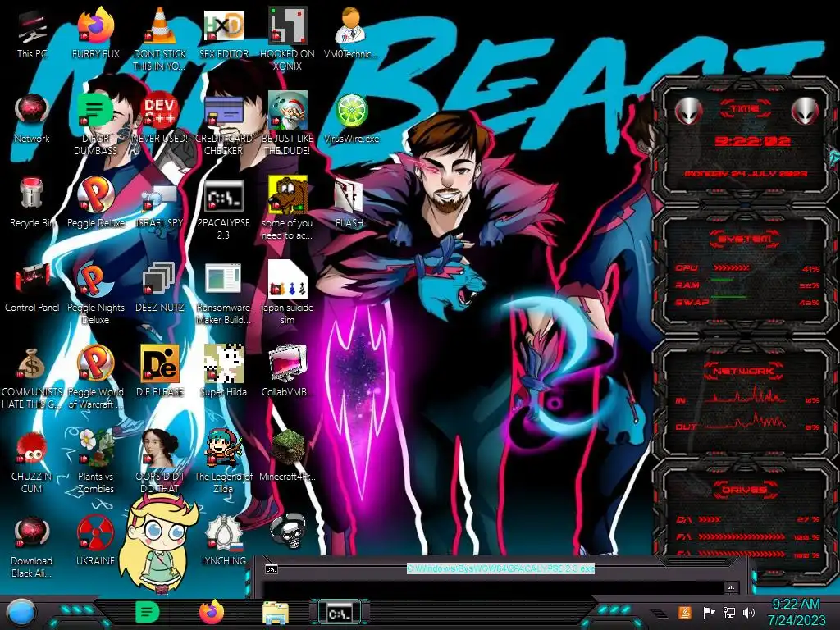Click the console title C:\Windows\SysWOW64\2PACALYPSE 2.3.exe
This screenshot has height=630, width=840.
[500, 568]
